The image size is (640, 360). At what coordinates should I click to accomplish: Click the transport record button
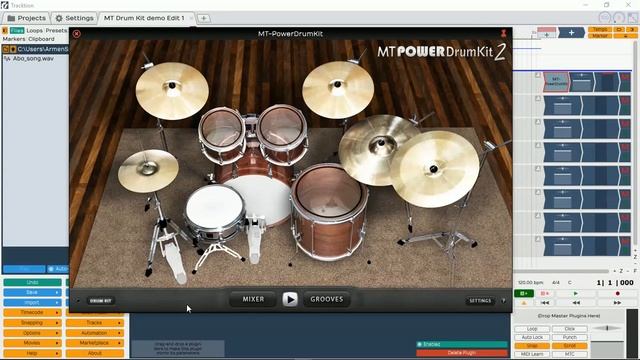coord(618,293)
